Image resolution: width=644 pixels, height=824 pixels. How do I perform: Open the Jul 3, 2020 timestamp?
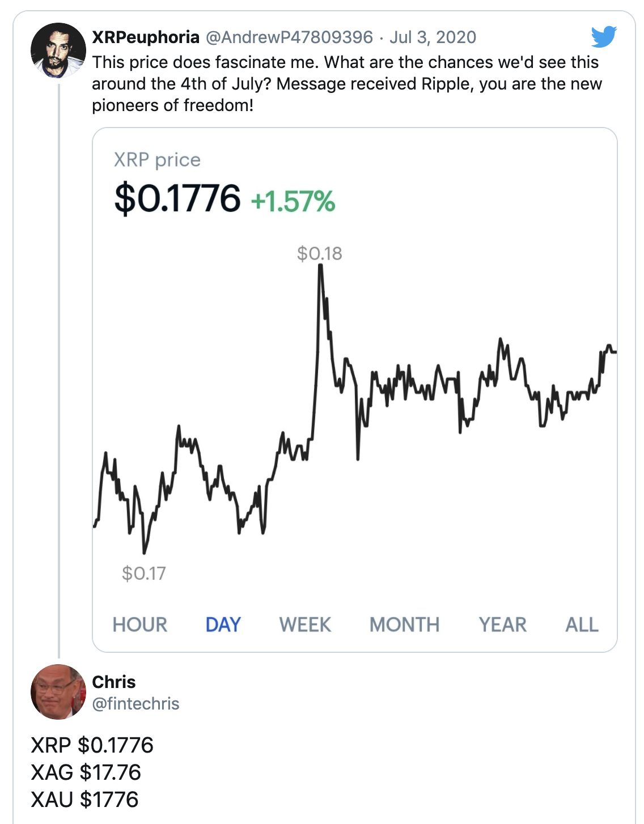[x=433, y=37]
